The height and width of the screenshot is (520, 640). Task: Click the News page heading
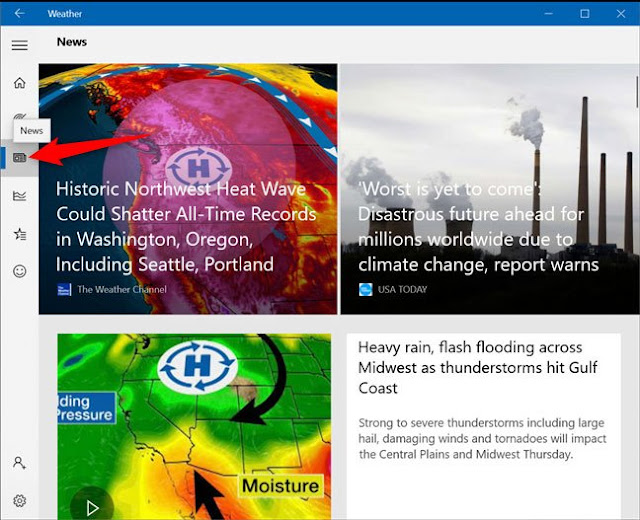point(72,42)
